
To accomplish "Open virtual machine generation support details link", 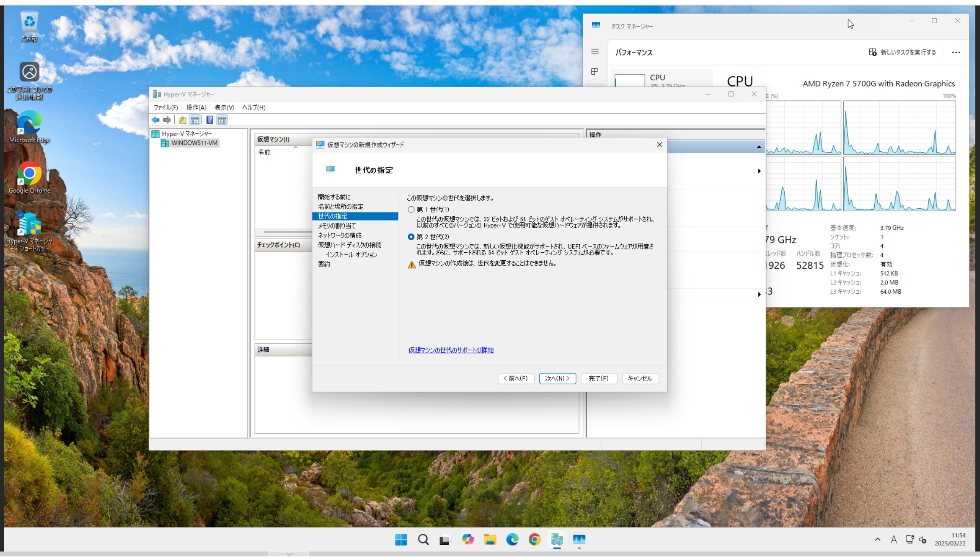I will [450, 350].
